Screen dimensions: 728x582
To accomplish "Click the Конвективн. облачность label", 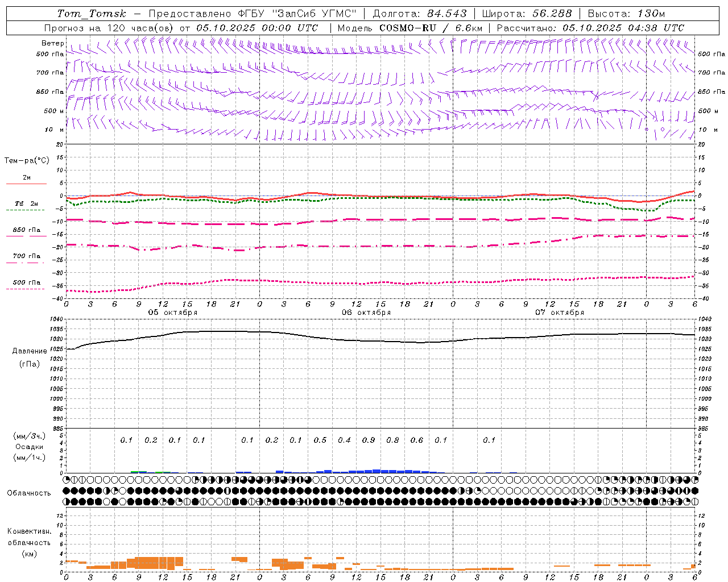I will [x=29, y=537].
